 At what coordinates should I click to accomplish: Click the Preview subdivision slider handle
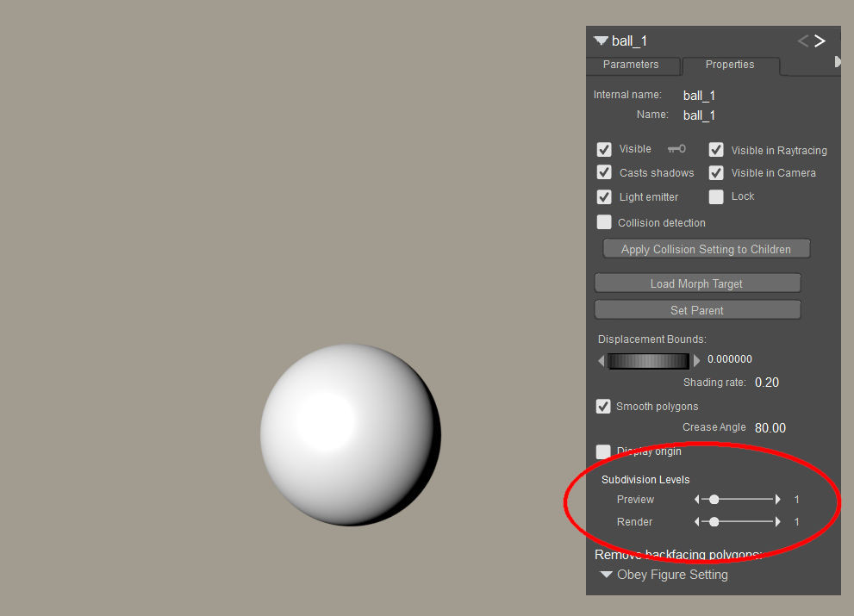[x=714, y=500]
